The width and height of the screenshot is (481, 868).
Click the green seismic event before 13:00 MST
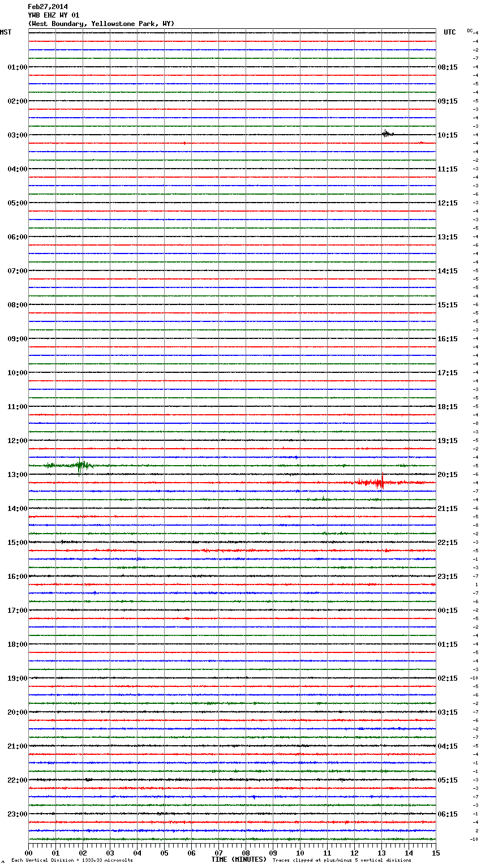tap(81, 466)
